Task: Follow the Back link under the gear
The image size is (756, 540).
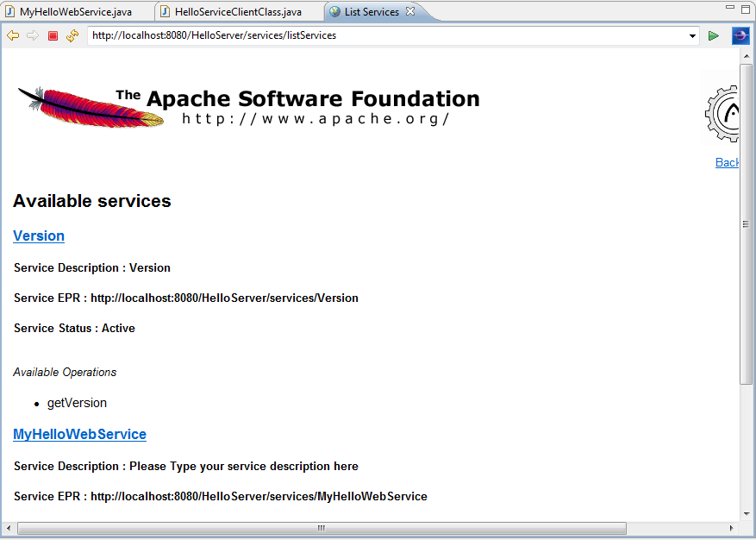Action: pyautogui.click(x=727, y=162)
